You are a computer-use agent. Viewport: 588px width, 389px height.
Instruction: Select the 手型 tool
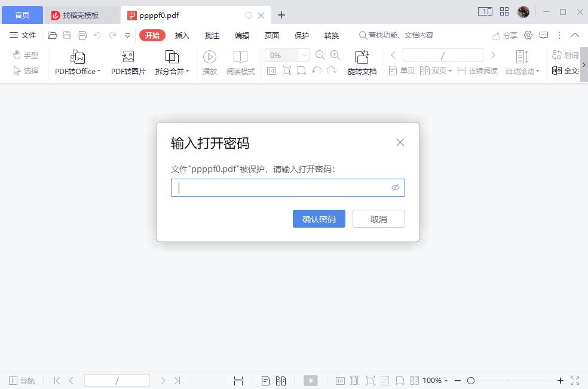[x=25, y=54]
